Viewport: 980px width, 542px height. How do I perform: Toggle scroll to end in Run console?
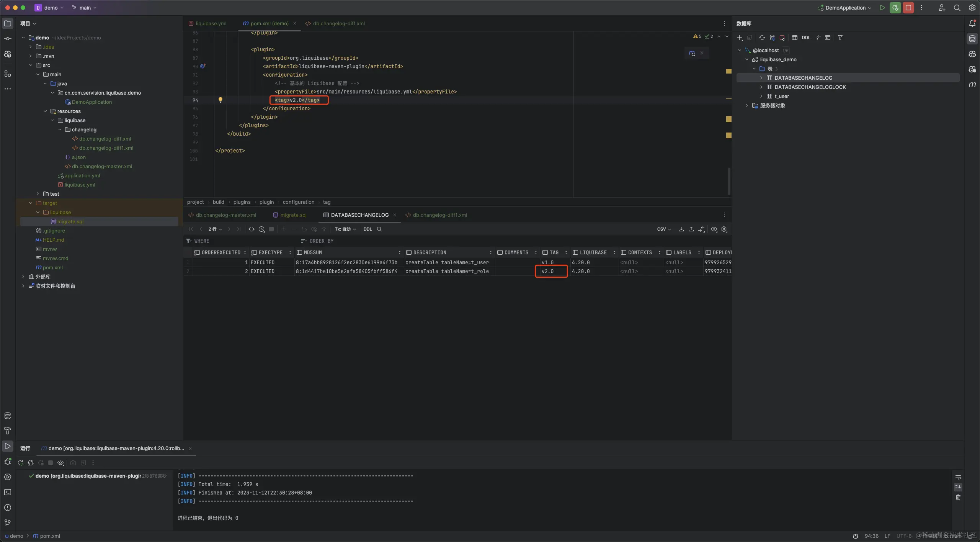click(x=958, y=487)
